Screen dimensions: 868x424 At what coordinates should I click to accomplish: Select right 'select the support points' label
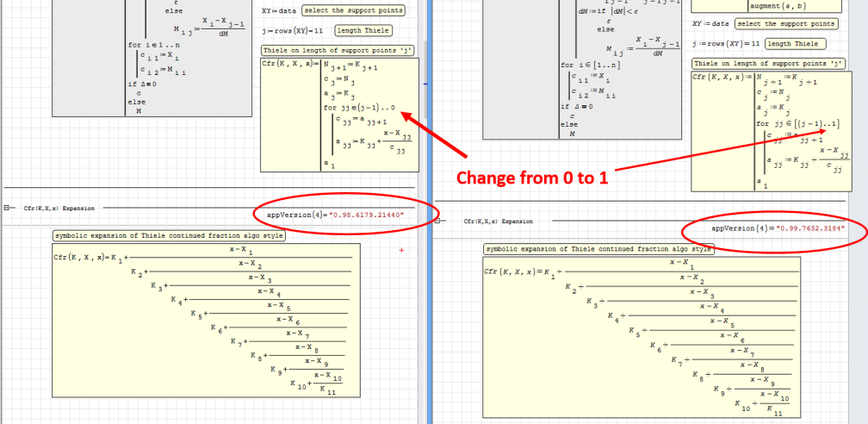pyautogui.click(x=786, y=24)
